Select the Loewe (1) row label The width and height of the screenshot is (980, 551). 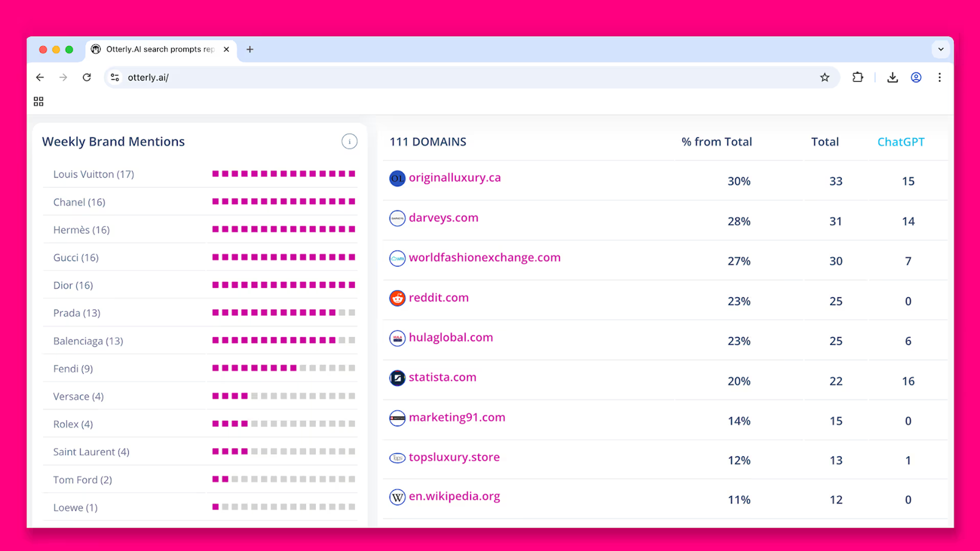(x=75, y=508)
